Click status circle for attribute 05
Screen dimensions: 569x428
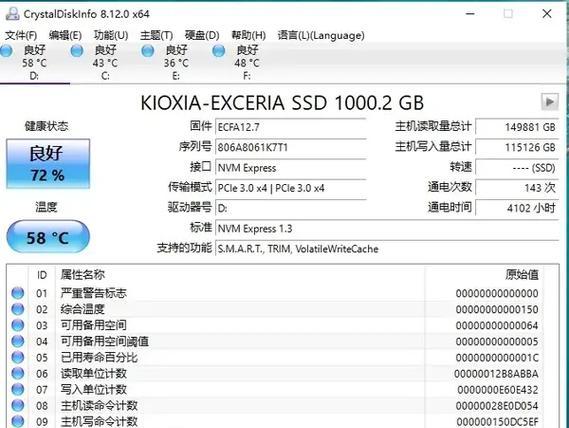click(17, 357)
